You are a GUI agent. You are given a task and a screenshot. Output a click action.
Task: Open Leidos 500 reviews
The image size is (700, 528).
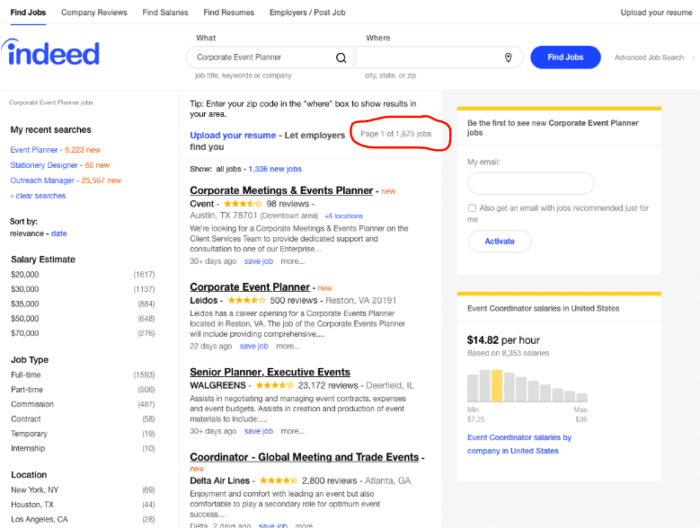pyautogui.click(x=293, y=300)
